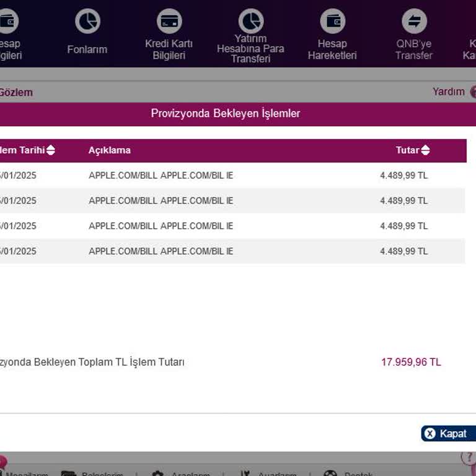Viewport: 476px width, 476px height.
Task: Click the Açıklama column header
Action: 110,151
